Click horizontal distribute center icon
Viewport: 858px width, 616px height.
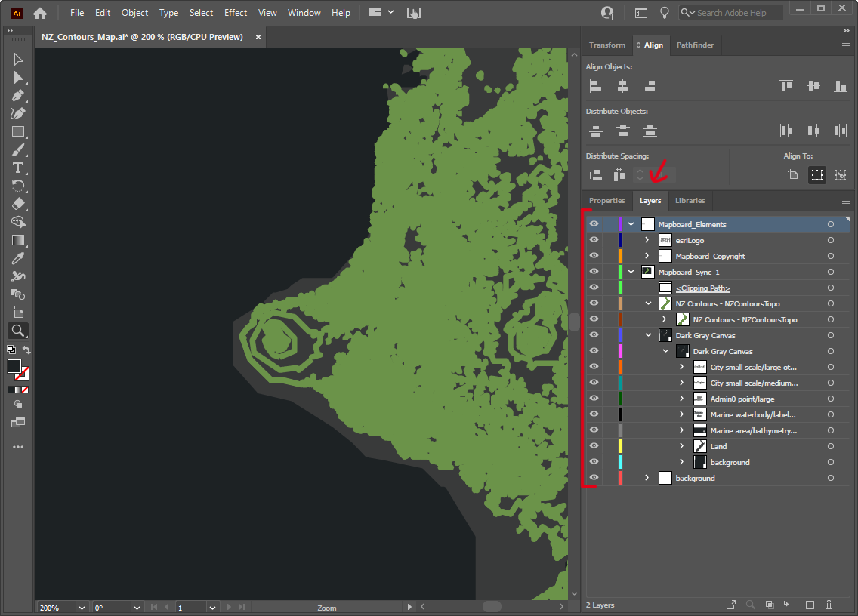[813, 130]
